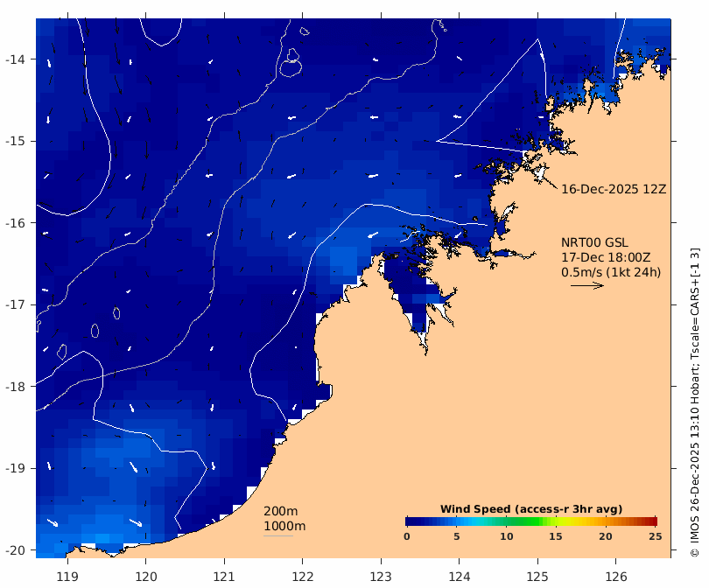This screenshot has width=709, height=588.
Task: Click the longitude axis label 125
Action: pyautogui.click(x=537, y=577)
